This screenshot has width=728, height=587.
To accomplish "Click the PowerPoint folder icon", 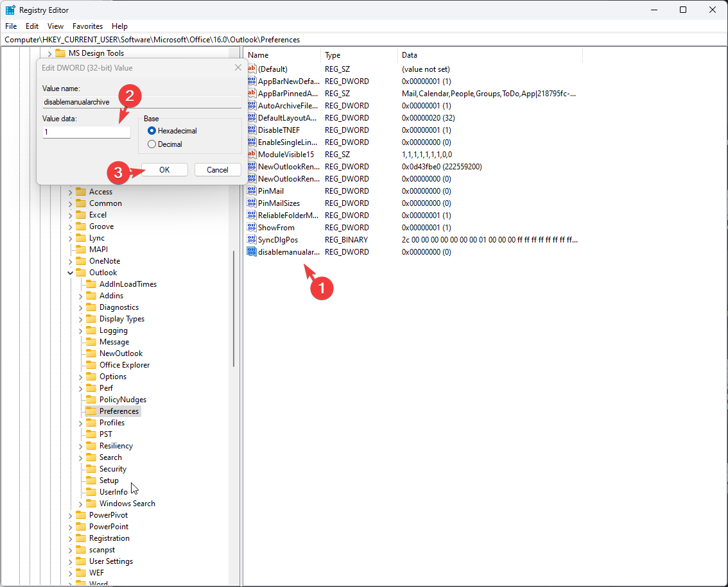I will (x=82, y=527).
